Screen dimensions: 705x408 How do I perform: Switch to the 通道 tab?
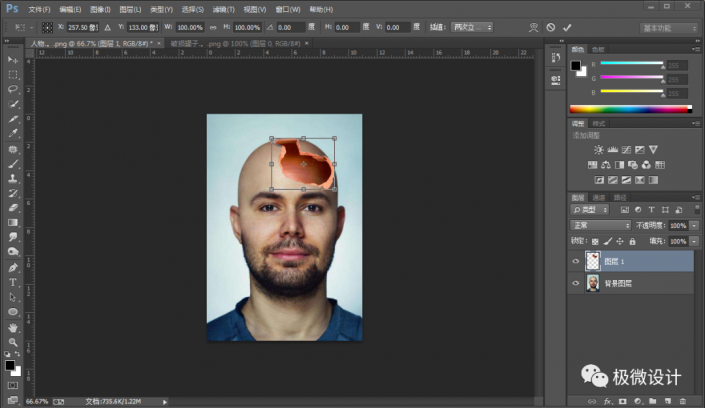(x=599, y=197)
